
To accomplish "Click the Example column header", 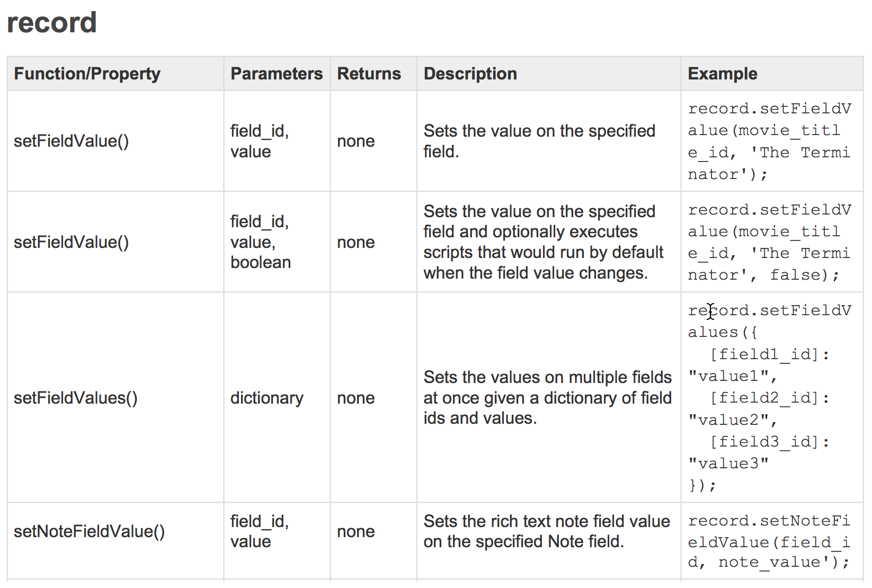I will 722,74.
